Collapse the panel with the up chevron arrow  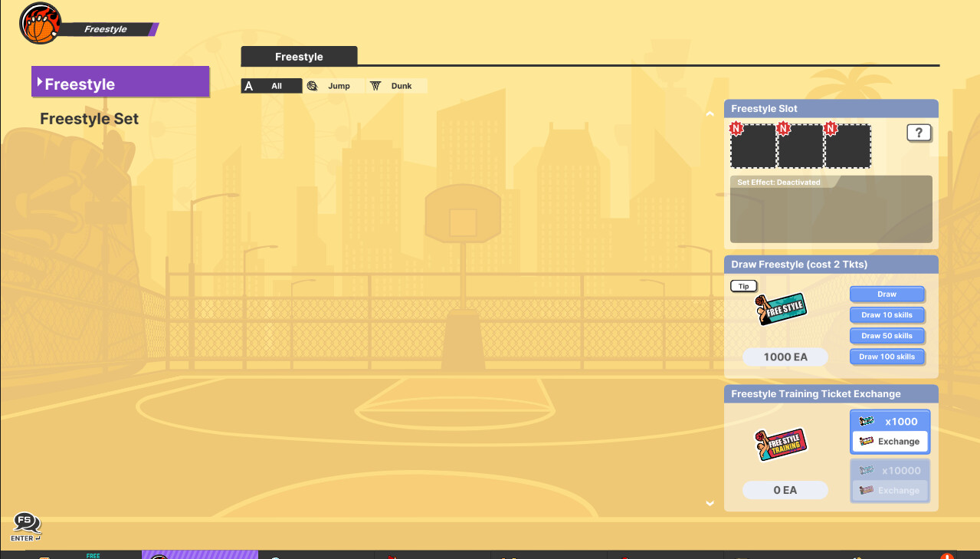point(710,113)
